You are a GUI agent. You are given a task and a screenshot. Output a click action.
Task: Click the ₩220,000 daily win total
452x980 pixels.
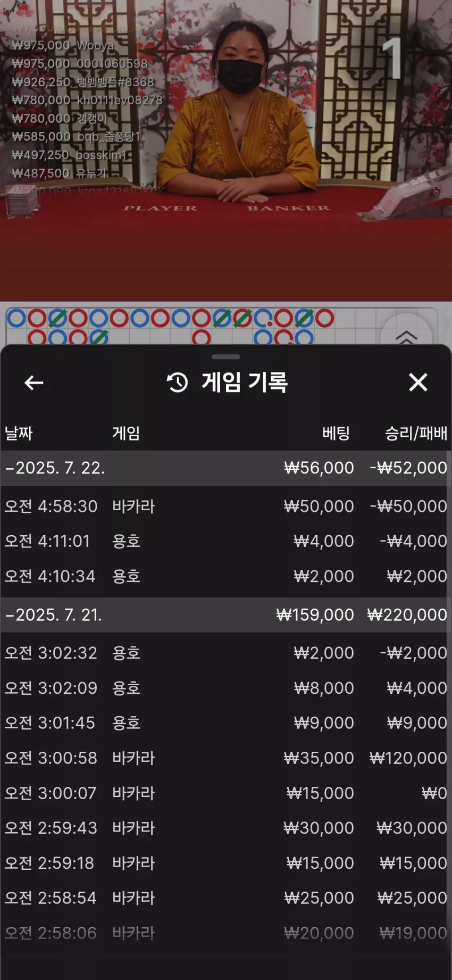pyautogui.click(x=407, y=615)
